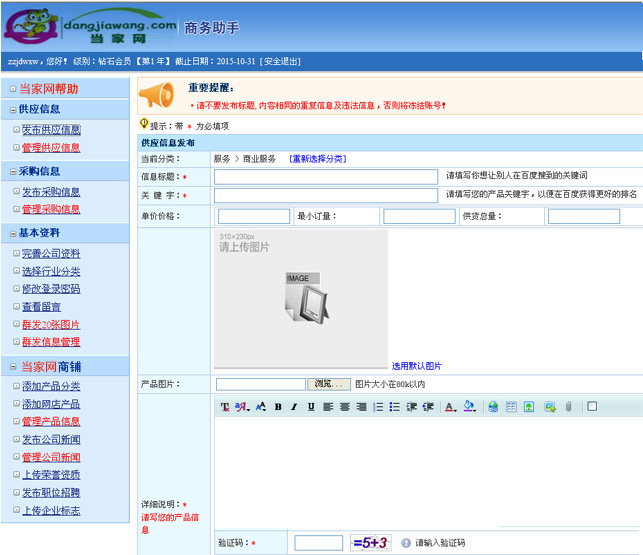
Task: Open 上传企业标志 link
Action: coord(51,511)
